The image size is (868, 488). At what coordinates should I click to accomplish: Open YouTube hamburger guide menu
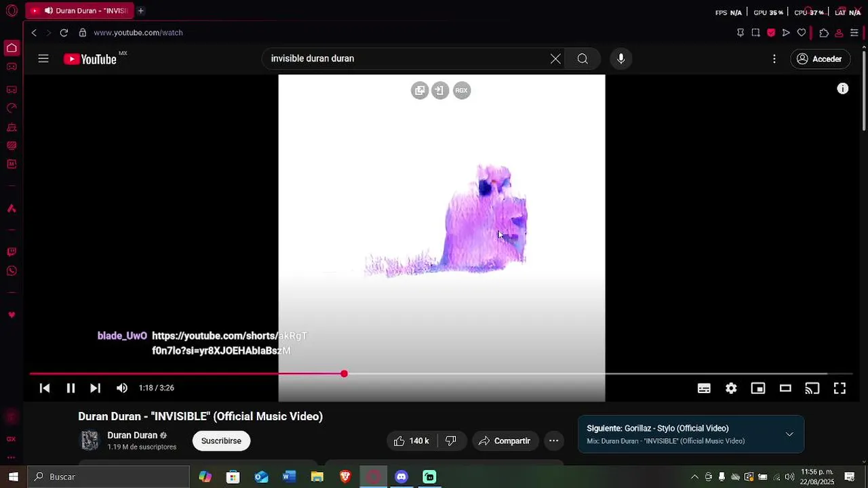tap(43, 59)
